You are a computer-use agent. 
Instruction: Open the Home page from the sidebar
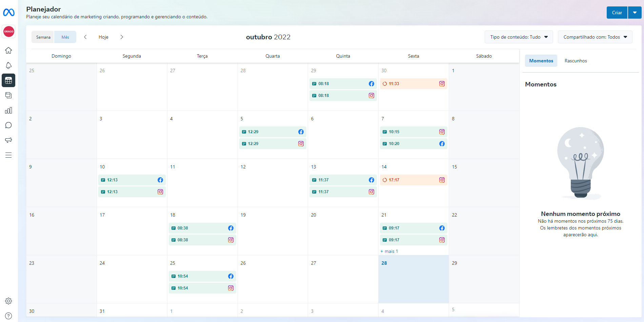tap(8, 50)
